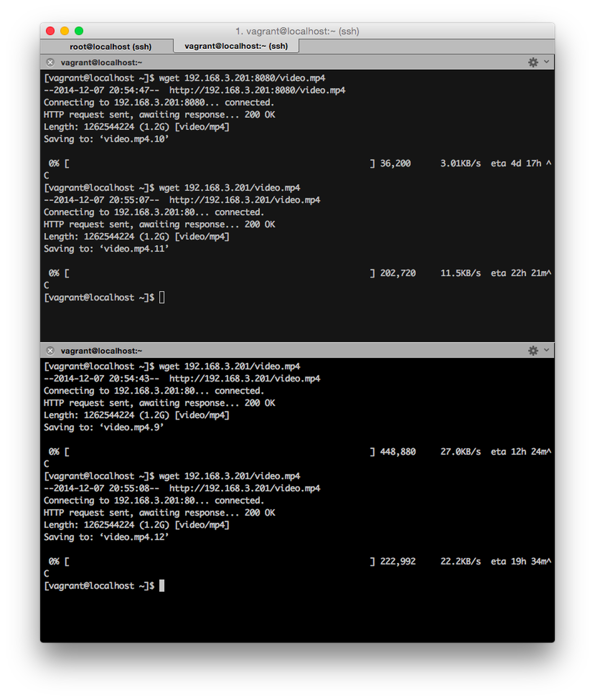
Task: Close the bottom vagrant@localhost pane
Action: click(50, 351)
